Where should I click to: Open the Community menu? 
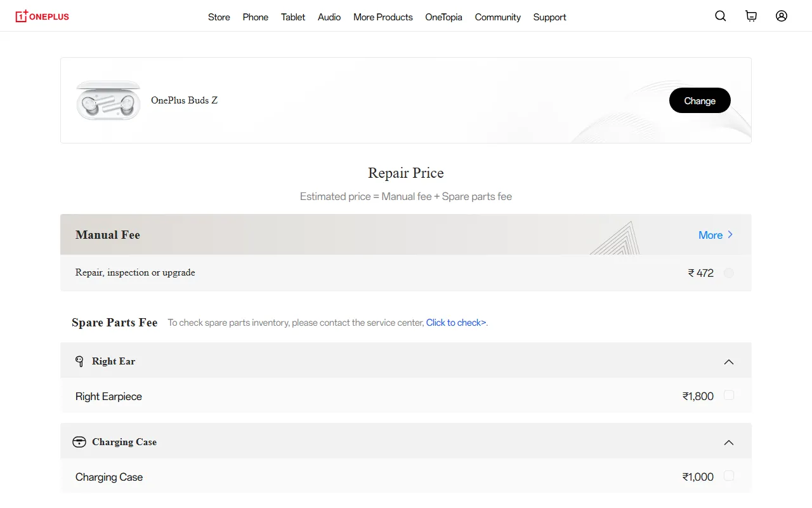(x=498, y=17)
